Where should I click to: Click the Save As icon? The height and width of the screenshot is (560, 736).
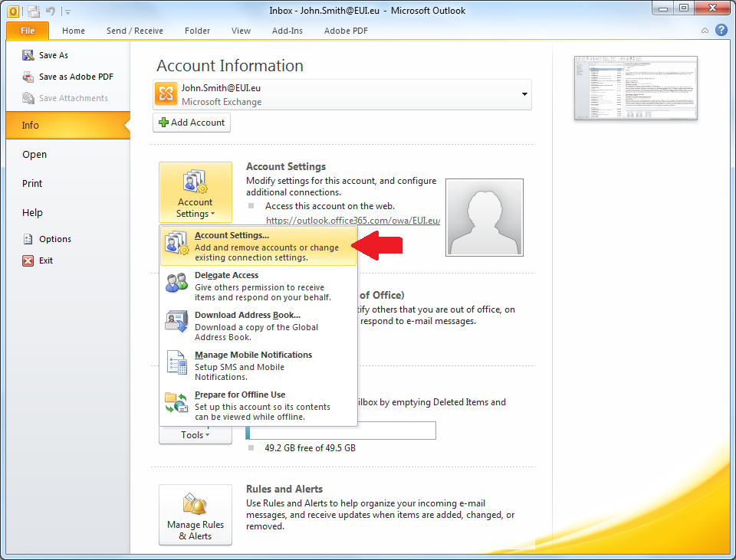[28, 55]
